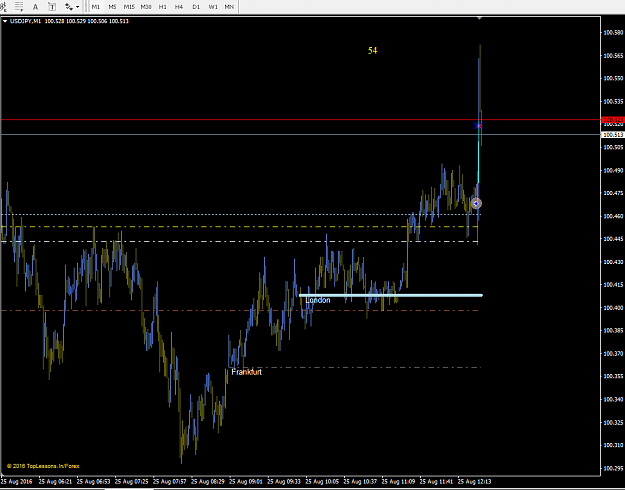Screen dimensions: 625x490
Task: Click the 25 Aug 10:05 time label
Action: (x=322, y=482)
